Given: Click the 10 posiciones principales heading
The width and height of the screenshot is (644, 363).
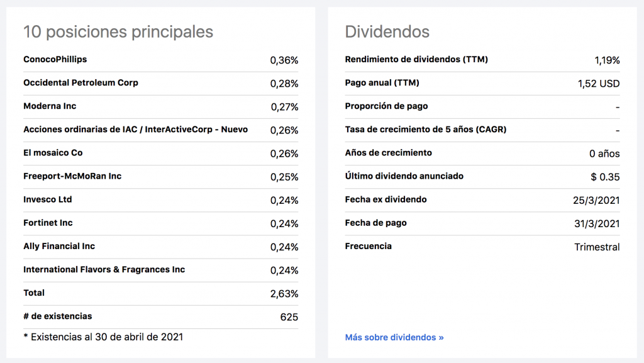Looking at the screenshot, I should pos(118,32).
